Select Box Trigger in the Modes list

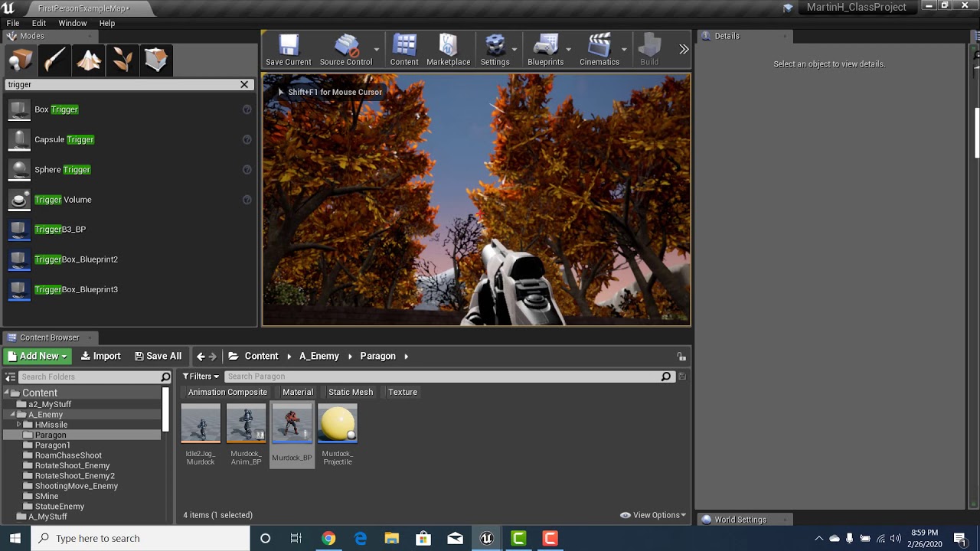129,109
